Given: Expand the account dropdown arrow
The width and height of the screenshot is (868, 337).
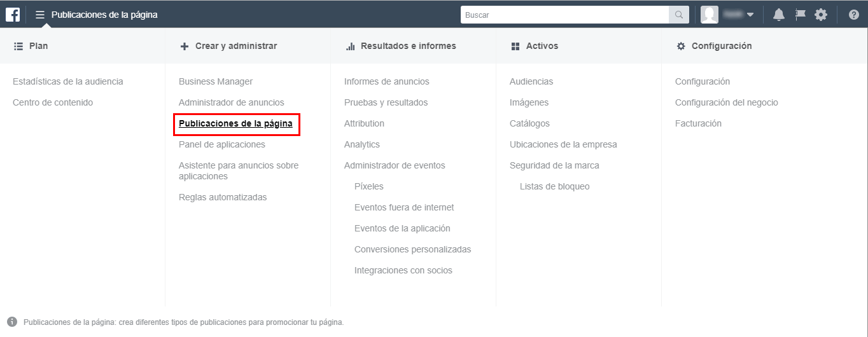Looking at the screenshot, I should [x=750, y=15].
